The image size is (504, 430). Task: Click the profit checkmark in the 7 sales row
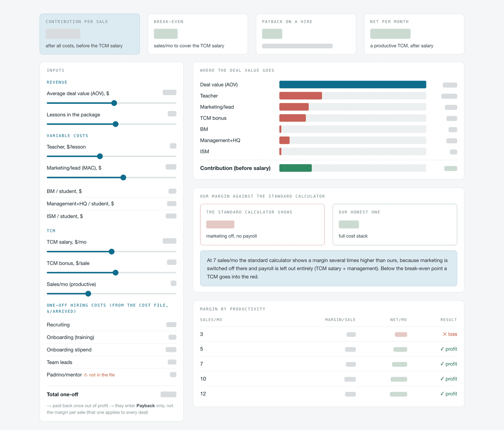point(442,364)
